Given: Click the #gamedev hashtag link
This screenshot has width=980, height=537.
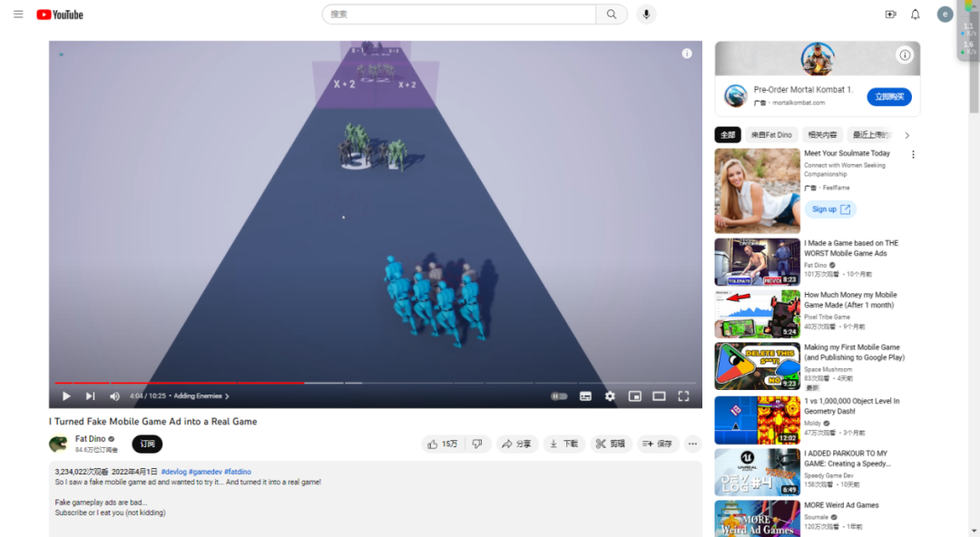Looking at the screenshot, I should coord(206,472).
